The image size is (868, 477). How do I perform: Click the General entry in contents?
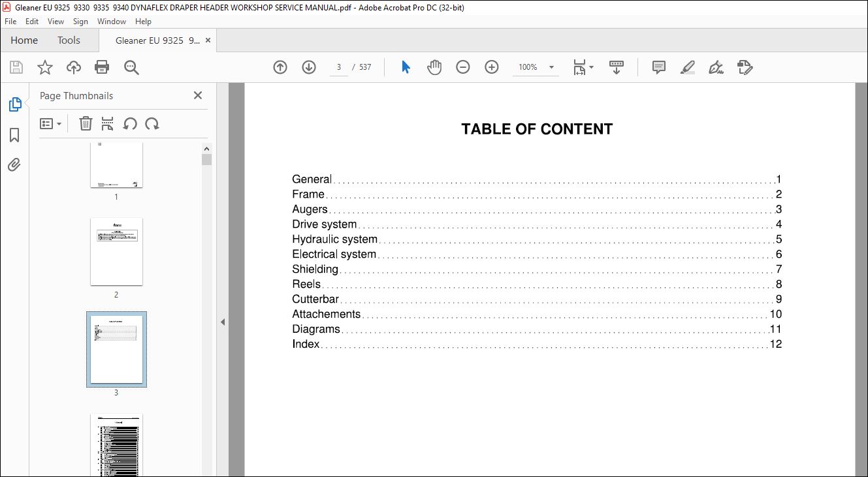pyautogui.click(x=537, y=179)
